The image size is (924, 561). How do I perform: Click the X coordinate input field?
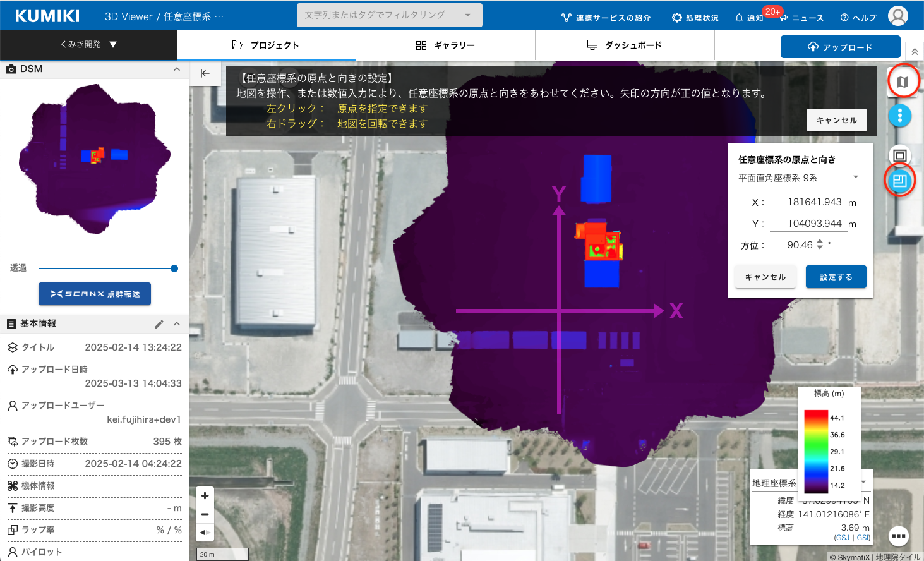coord(807,202)
